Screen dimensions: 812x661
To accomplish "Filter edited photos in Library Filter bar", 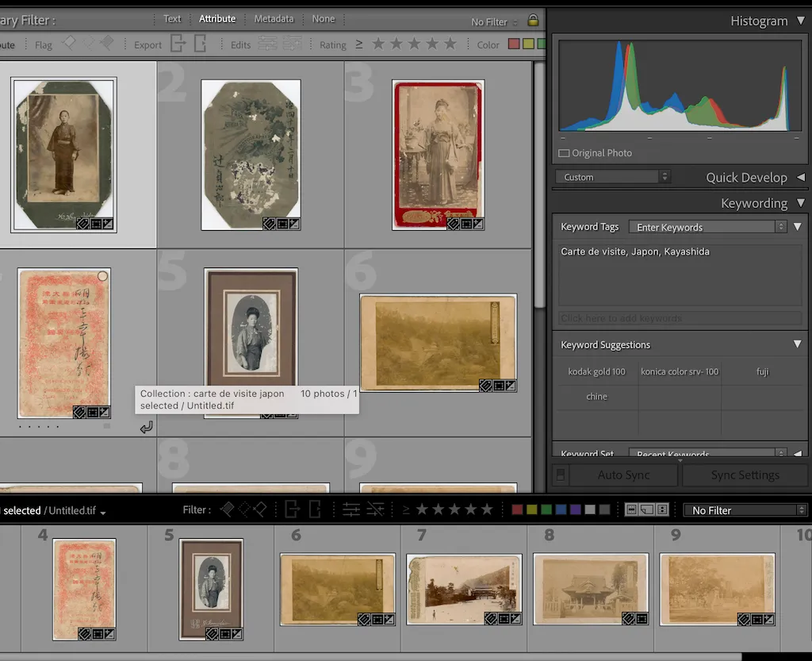I will tap(268, 44).
